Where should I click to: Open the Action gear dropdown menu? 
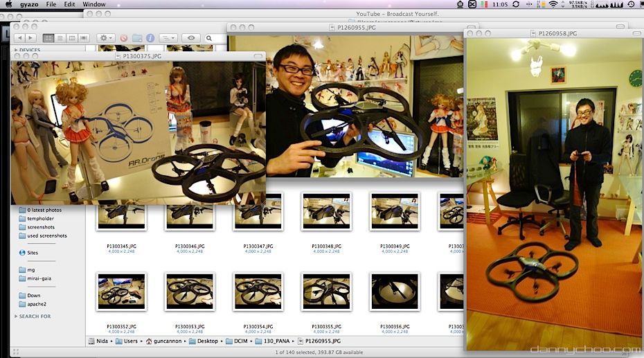point(106,37)
